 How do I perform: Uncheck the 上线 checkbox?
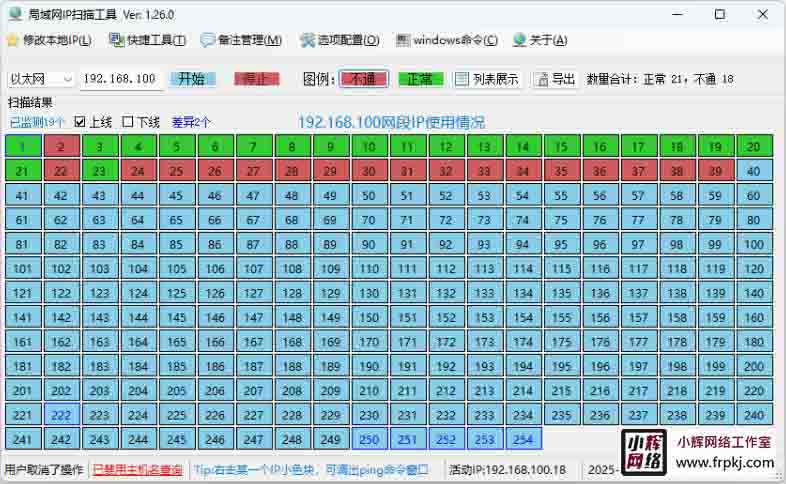pos(80,122)
